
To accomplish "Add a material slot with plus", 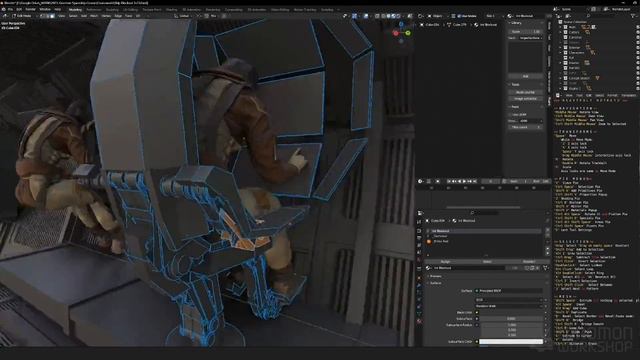I will click(548, 230).
